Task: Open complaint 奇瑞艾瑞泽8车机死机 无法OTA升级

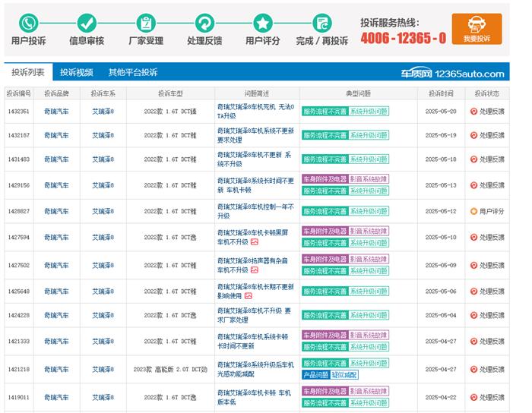Action: [x=255, y=111]
